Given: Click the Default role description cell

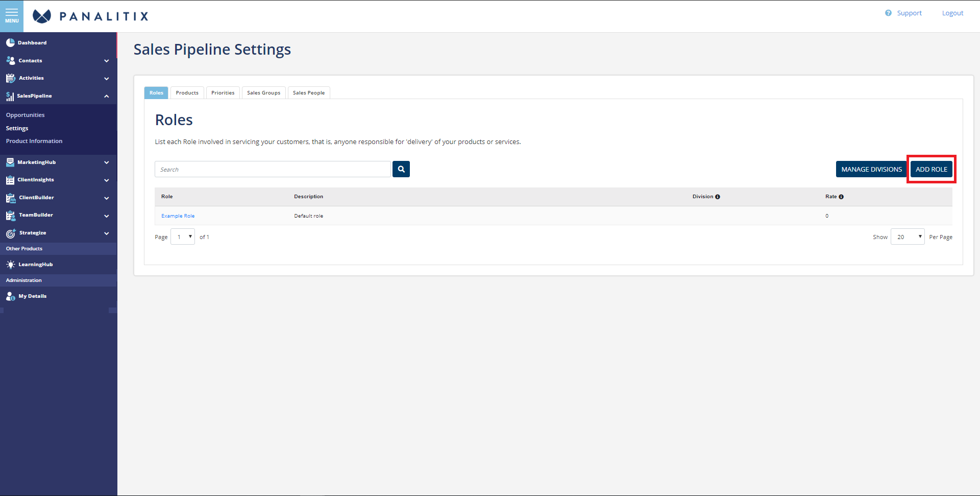Looking at the screenshot, I should (309, 216).
